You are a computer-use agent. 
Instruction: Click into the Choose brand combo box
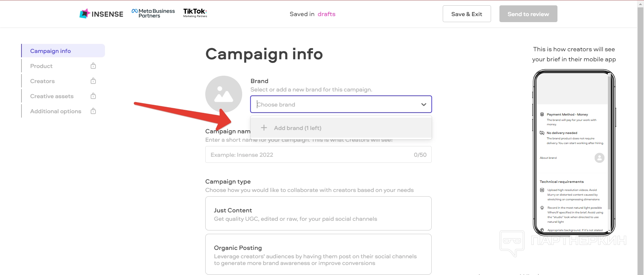[x=335, y=105]
